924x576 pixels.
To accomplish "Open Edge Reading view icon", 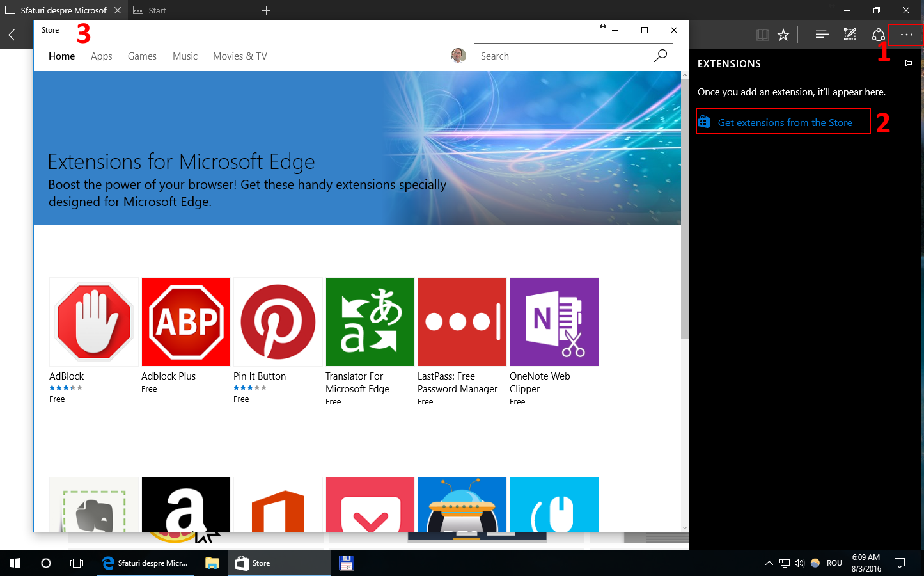I will coord(762,35).
